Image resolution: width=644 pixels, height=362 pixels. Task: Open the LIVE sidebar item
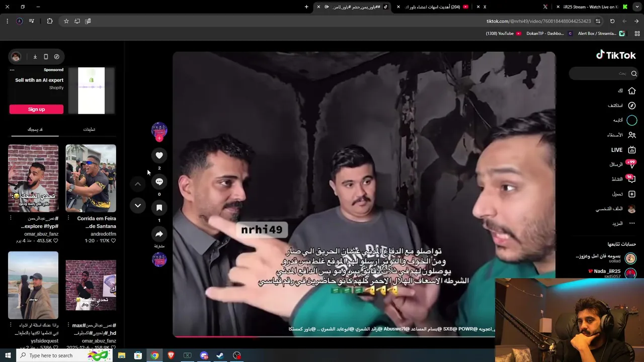623,150
